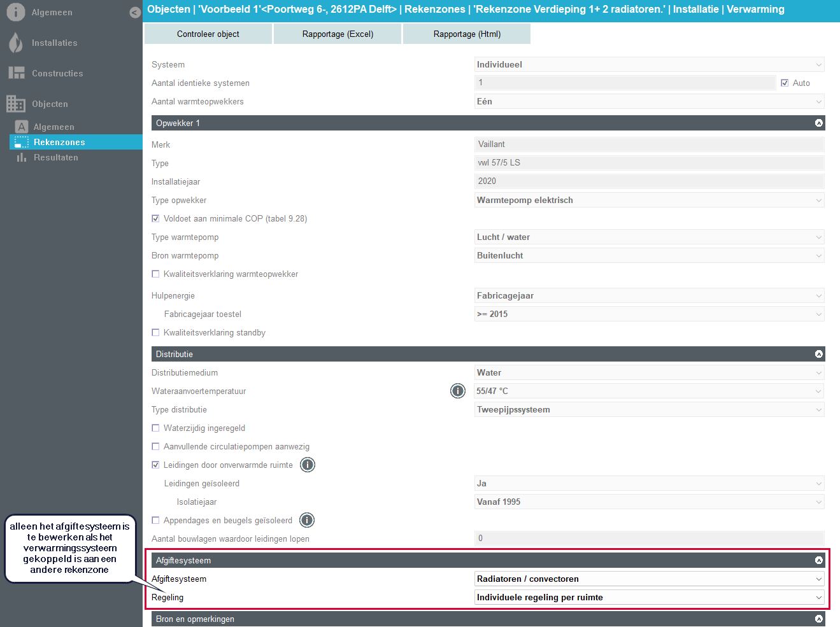Screen dimensions: 840x627
Task: Click info icon next to Wateraanvoertemperatuur
Action: pyautogui.click(x=457, y=391)
